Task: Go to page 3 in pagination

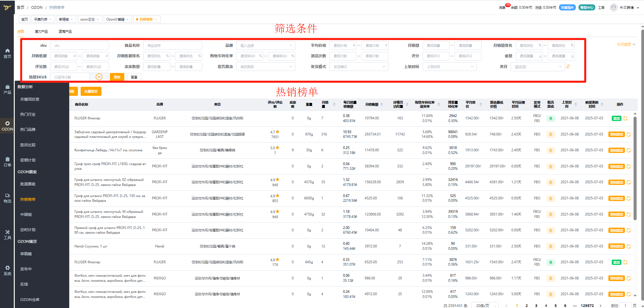Action: tap(536, 306)
